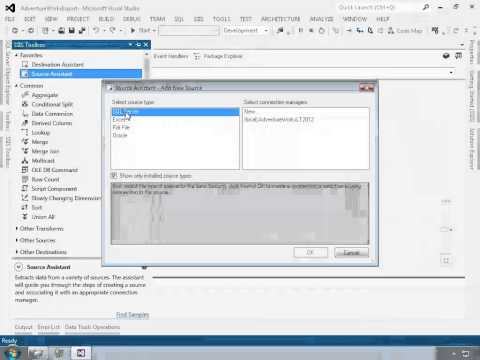Click the Windows Start orb
480x360 pixels.
pos(12,353)
